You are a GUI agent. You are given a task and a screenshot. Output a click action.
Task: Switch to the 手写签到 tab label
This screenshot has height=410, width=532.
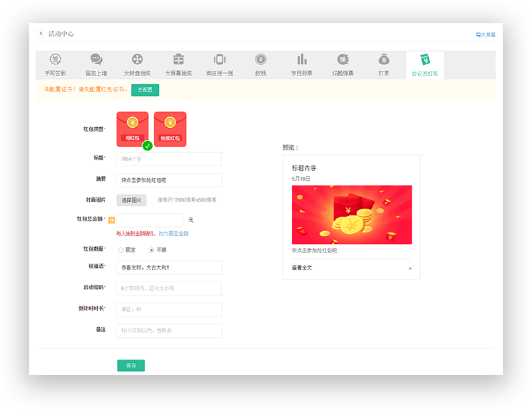click(56, 74)
